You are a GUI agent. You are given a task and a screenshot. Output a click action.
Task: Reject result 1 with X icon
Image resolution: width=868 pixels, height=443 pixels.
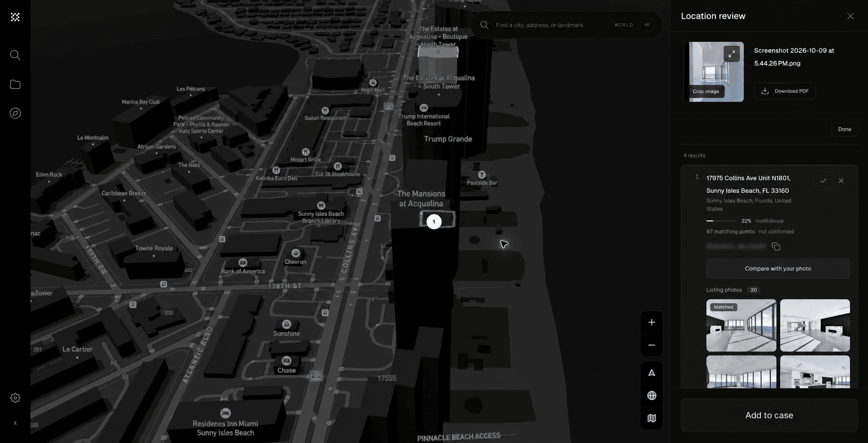tap(841, 180)
